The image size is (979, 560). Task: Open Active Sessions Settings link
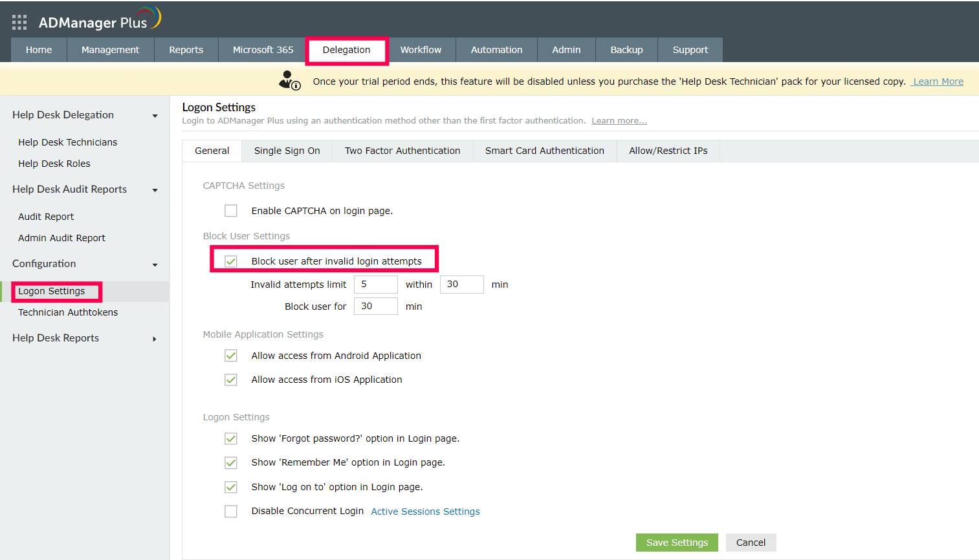click(425, 512)
